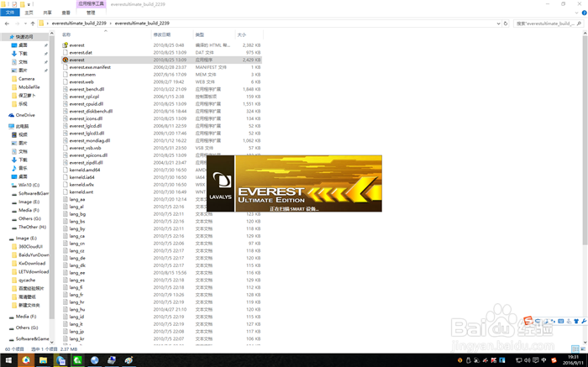Select lang_cn text file
The width and height of the screenshot is (588, 367).
[x=77, y=244]
